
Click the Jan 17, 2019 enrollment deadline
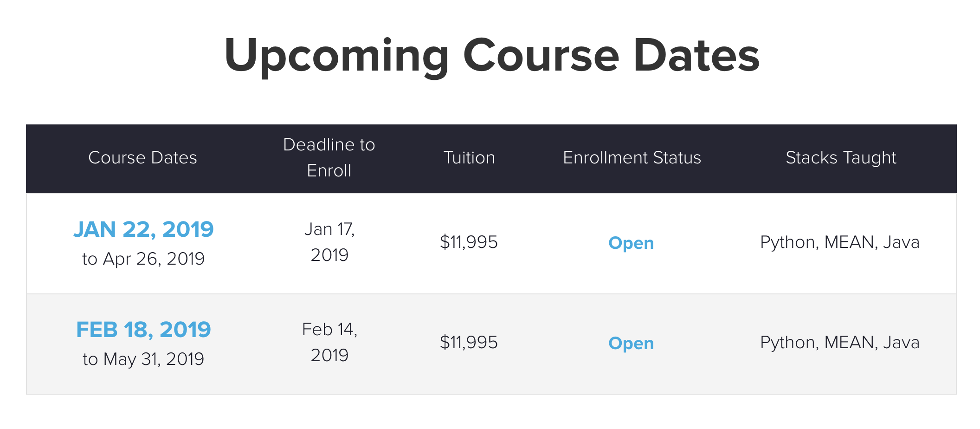pyautogui.click(x=329, y=242)
